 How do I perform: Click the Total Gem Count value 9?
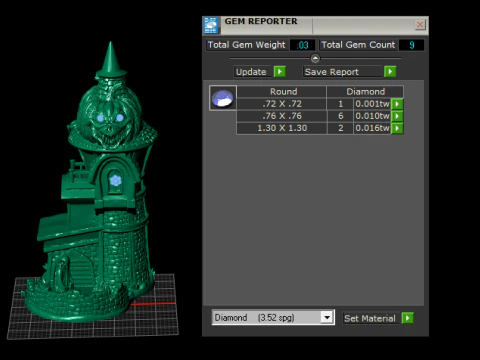pyautogui.click(x=412, y=45)
